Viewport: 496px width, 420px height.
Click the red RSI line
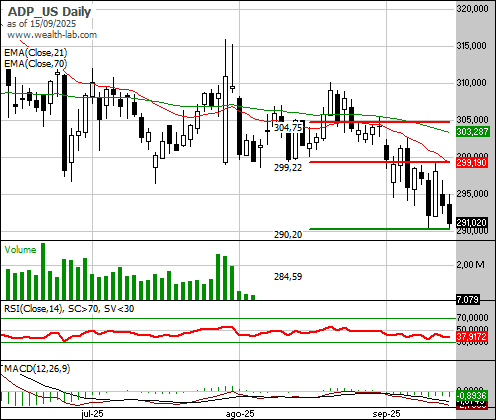pyautogui.click(x=225, y=333)
